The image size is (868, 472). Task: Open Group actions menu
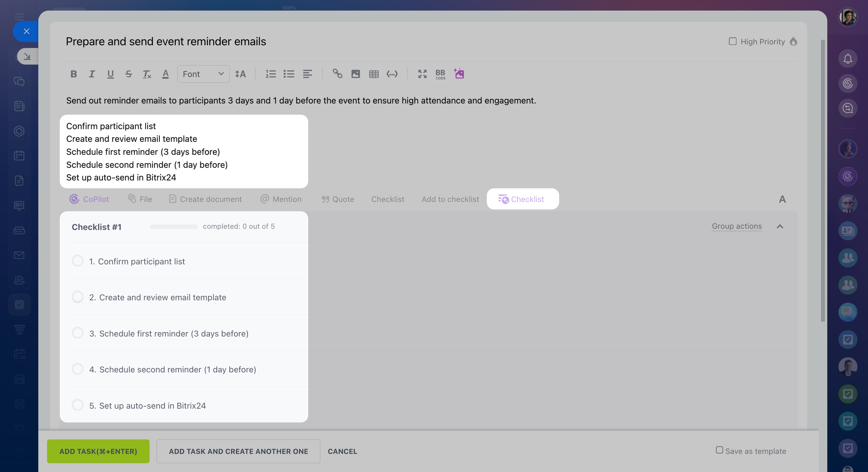(x=737, y=226)
